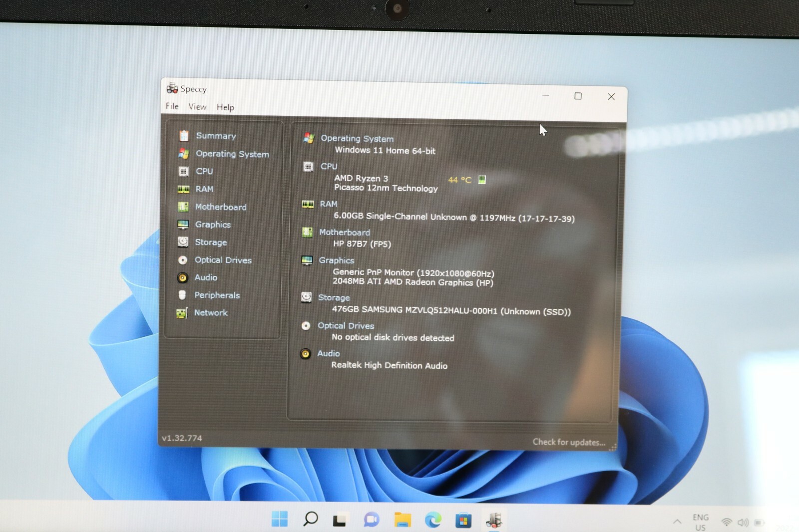Click Windows 11 Home 64-bit text
799x532 pixels.
pos(385,150)
